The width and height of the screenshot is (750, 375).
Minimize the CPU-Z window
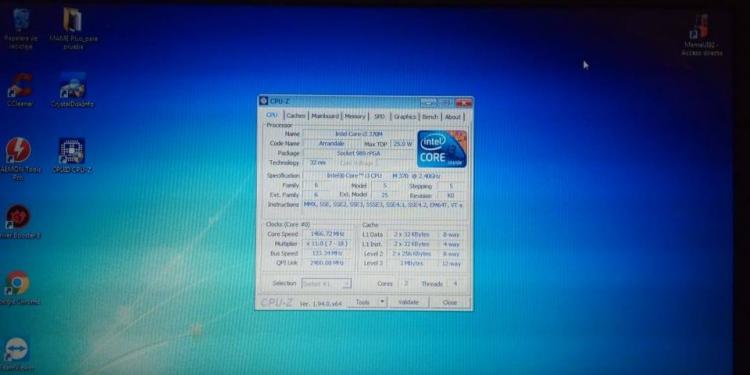pos(429,102)
